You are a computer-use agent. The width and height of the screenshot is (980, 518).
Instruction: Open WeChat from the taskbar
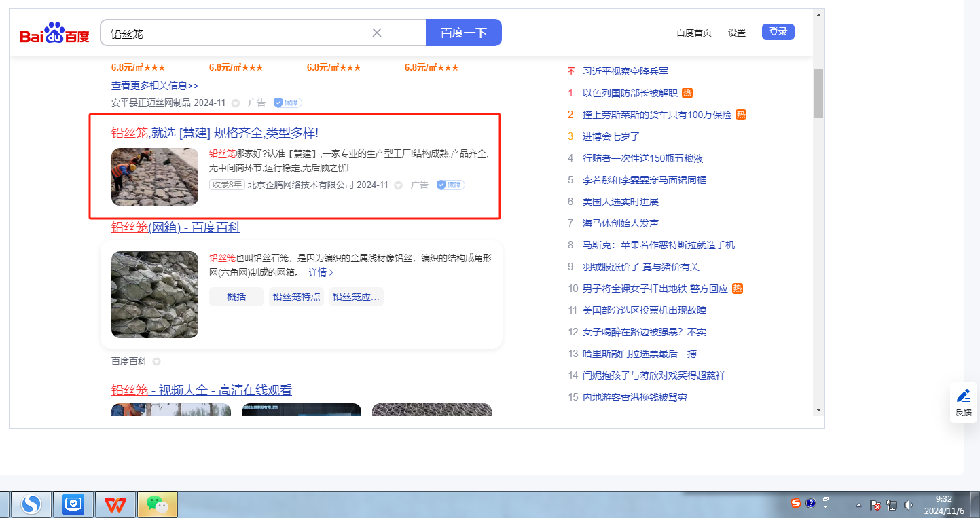pos(157,504)
